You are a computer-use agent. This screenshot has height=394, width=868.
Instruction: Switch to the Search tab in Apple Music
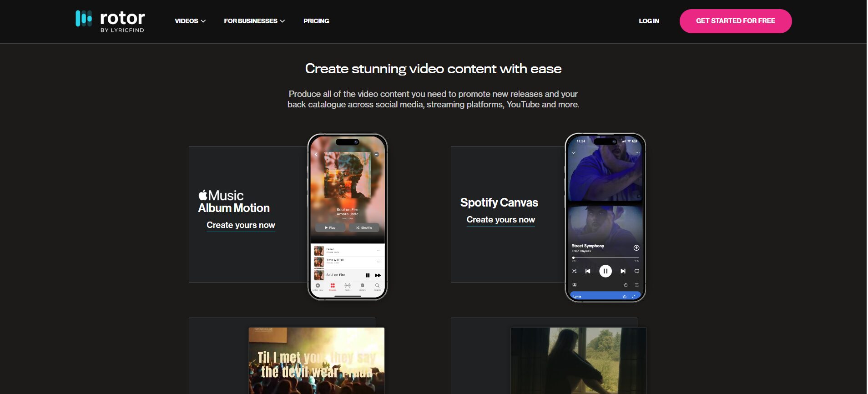377,287
